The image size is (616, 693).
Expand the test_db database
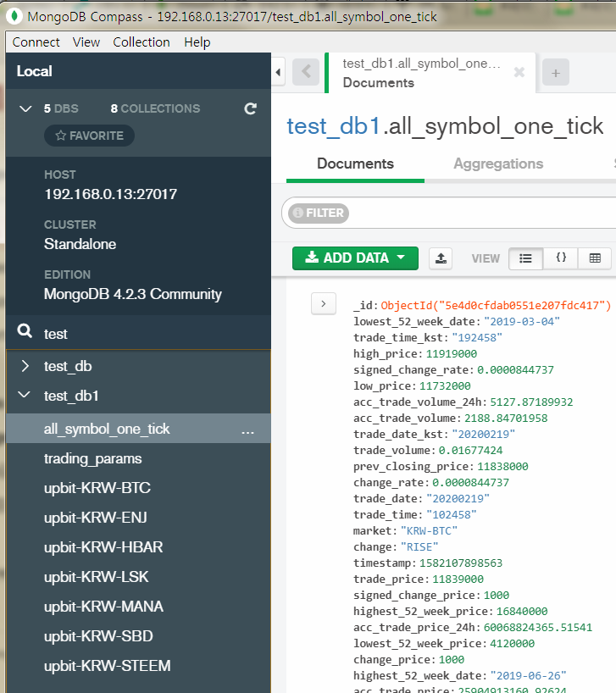25,366
